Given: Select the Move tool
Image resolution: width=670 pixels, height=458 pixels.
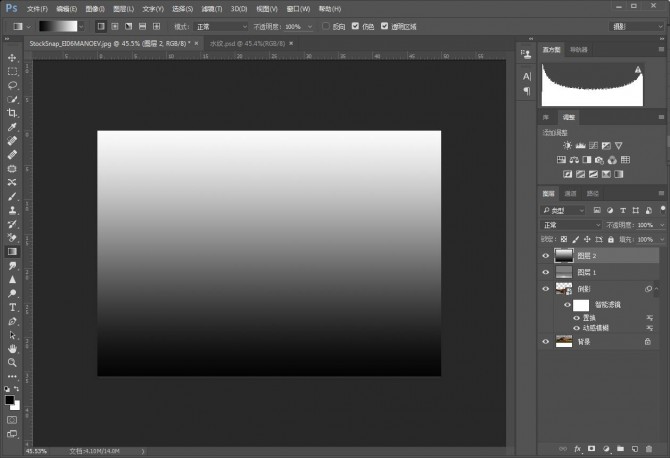Looking at the screenshot, I should point(12,58).
